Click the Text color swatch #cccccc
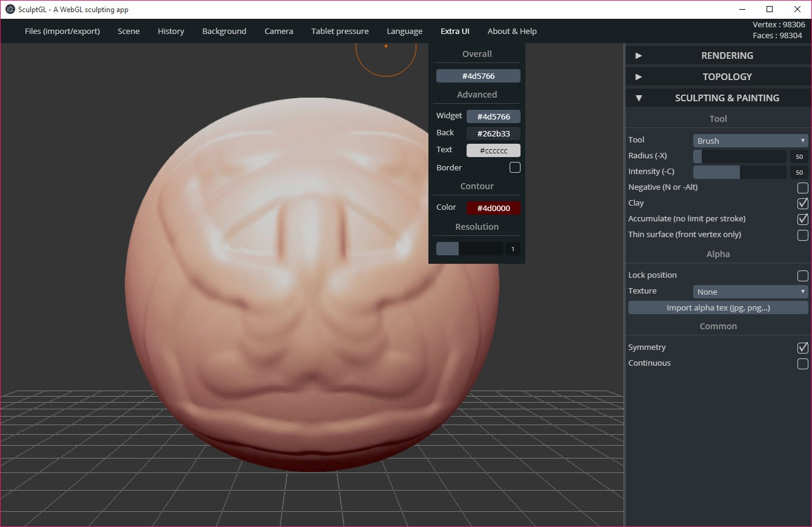This screenshot has width=812, height=527. (493, 151)
